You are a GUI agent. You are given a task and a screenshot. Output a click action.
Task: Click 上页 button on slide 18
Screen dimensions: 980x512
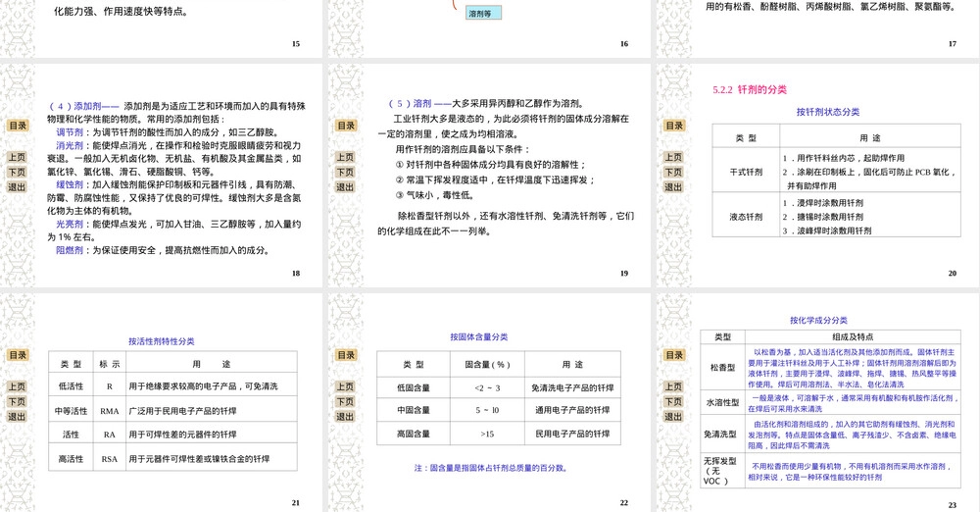coord(18,157)
